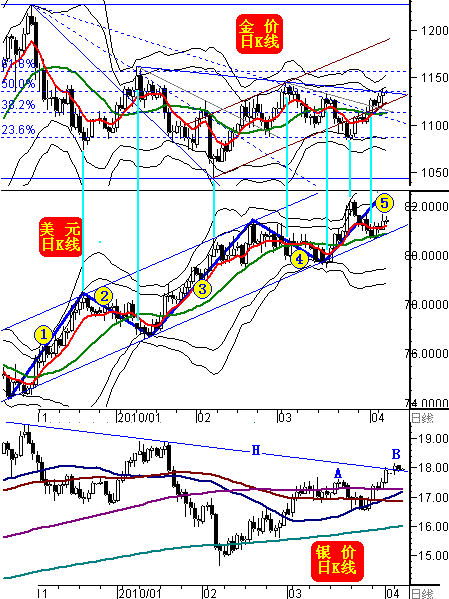Click the 38.2% Fibonacci level label
The image size is (449, 599).
coord(18,105)
